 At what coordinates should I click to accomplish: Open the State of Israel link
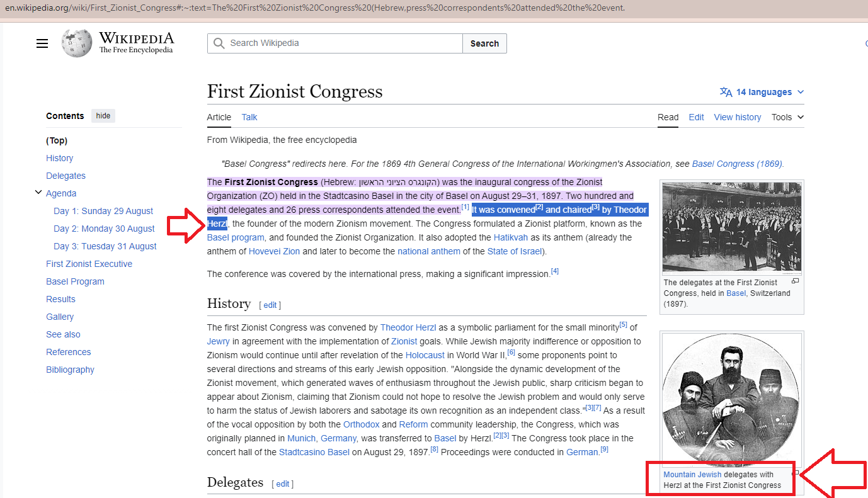(x=515, y=251)
